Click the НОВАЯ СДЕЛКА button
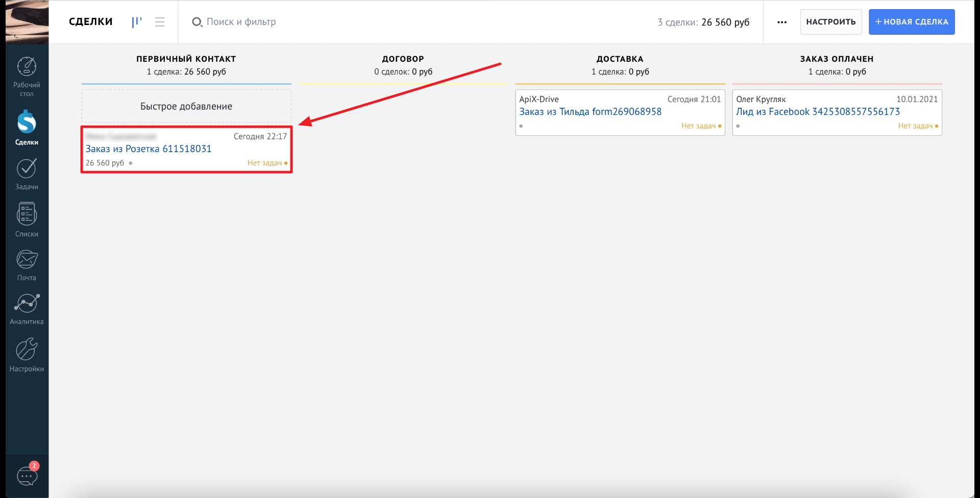980x498 pixels. (912, 22)
